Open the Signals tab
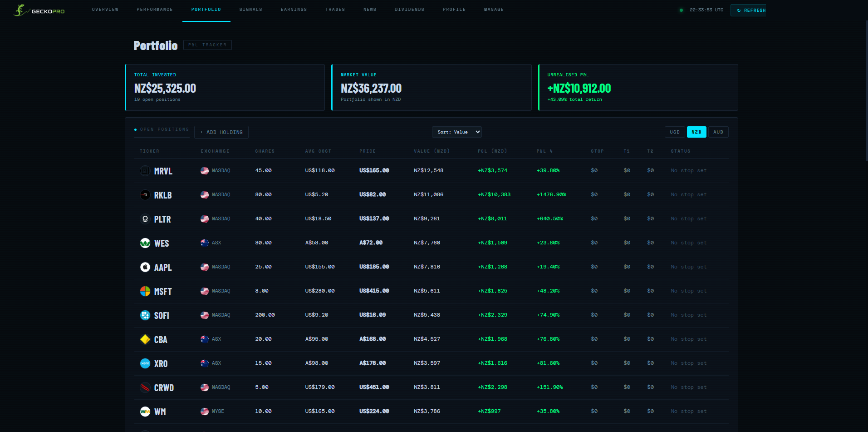 251,10
